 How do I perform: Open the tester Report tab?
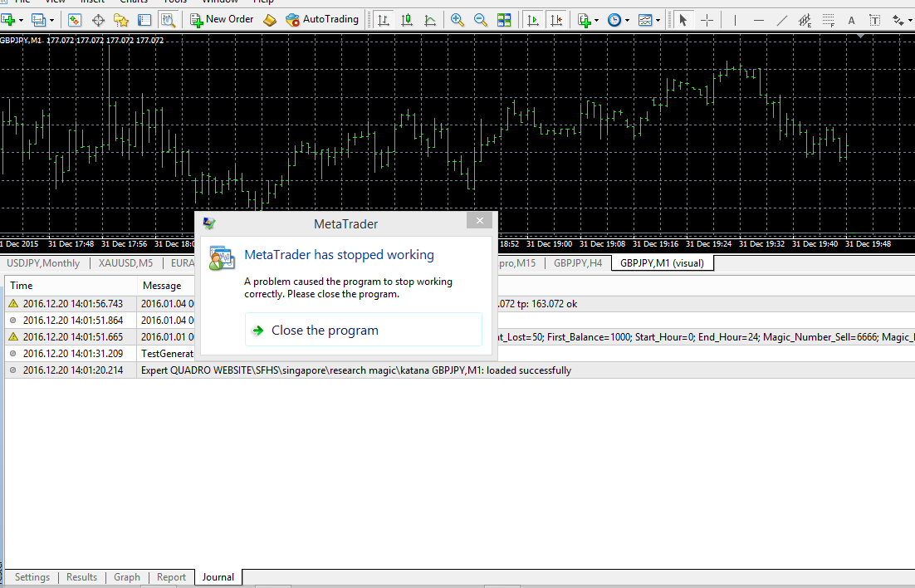click(x=171, y=577)
